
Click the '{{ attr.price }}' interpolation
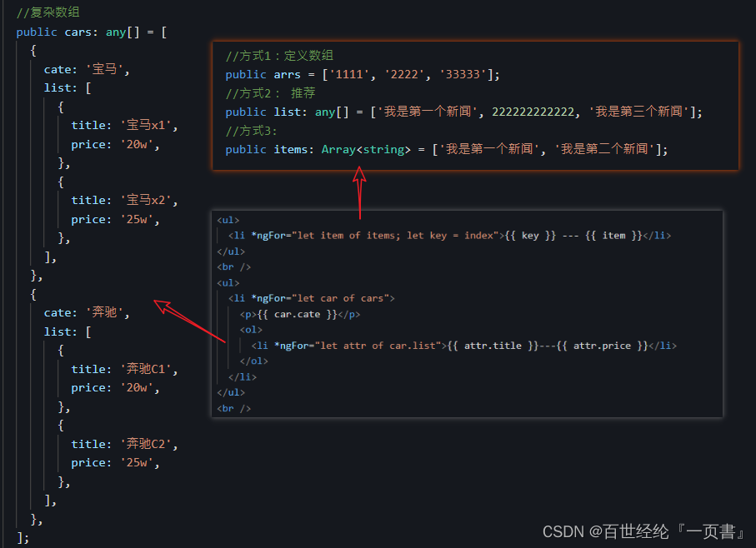[602, 346]
